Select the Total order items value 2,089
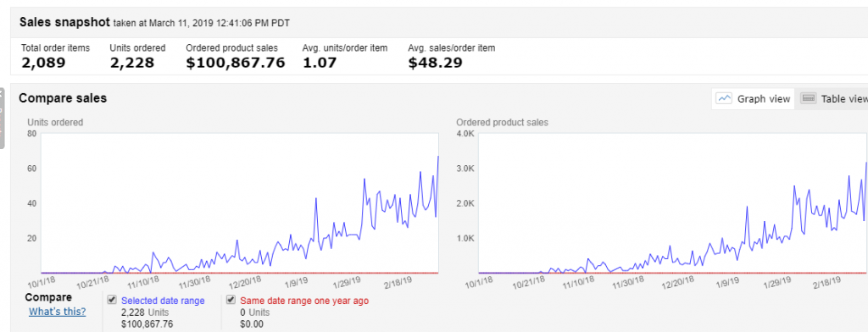 (44, 63)
